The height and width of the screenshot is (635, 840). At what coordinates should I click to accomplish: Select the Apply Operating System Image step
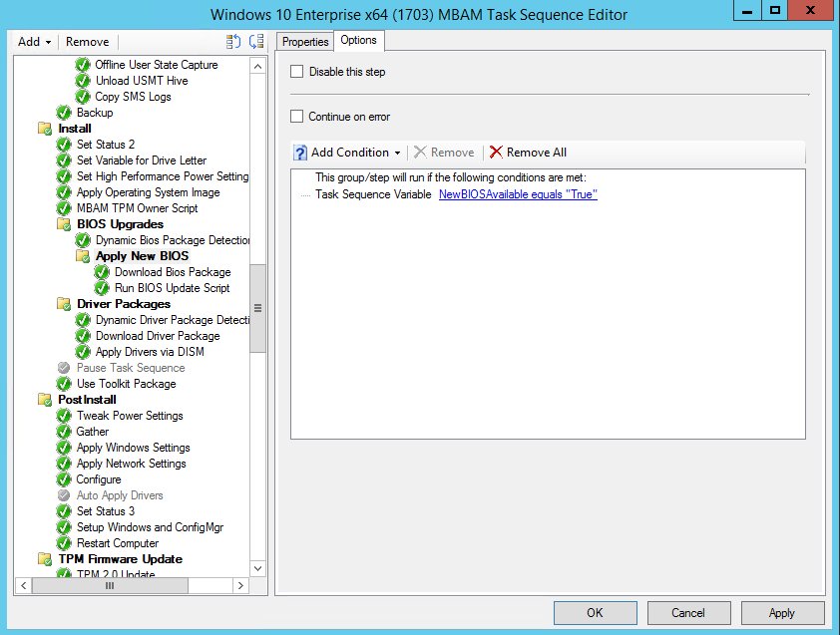[x=148, y=192]
